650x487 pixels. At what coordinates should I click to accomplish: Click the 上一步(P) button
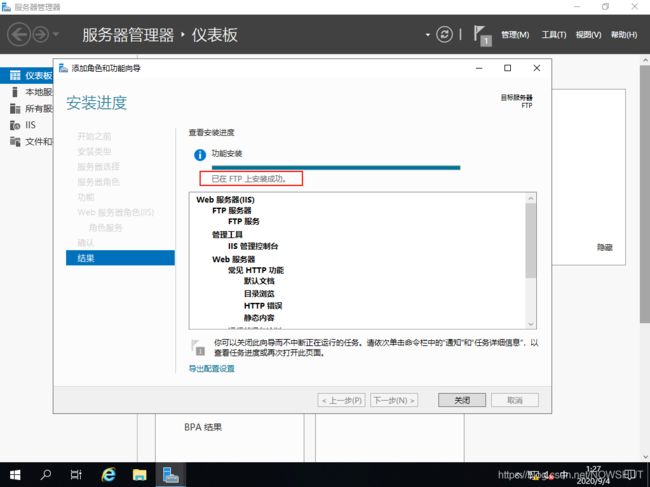click(x=342, y=400)
